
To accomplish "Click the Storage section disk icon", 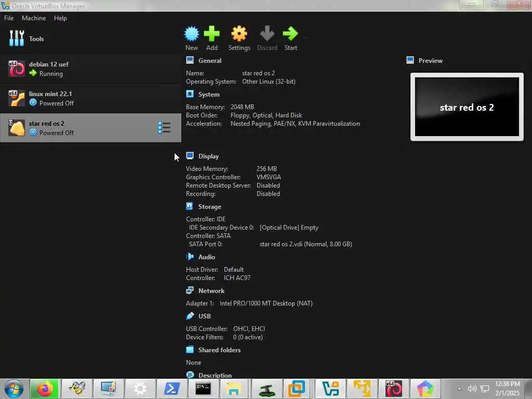I will pyautogui.click(x=190, y=206).
